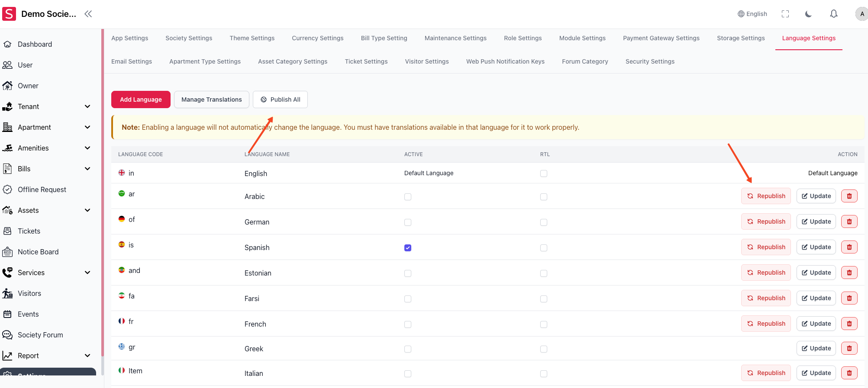Enable Arabic RTL checkbox

[x=544, y=197]
